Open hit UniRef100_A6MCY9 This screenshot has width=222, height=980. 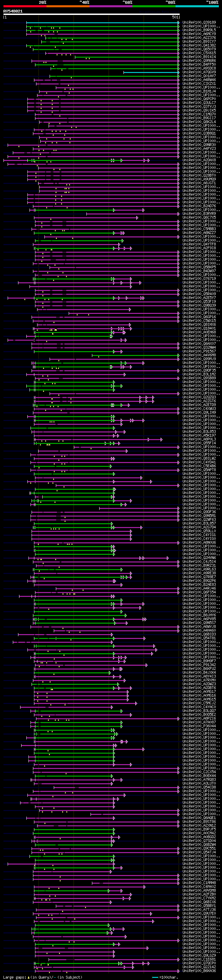coord(199,34)
